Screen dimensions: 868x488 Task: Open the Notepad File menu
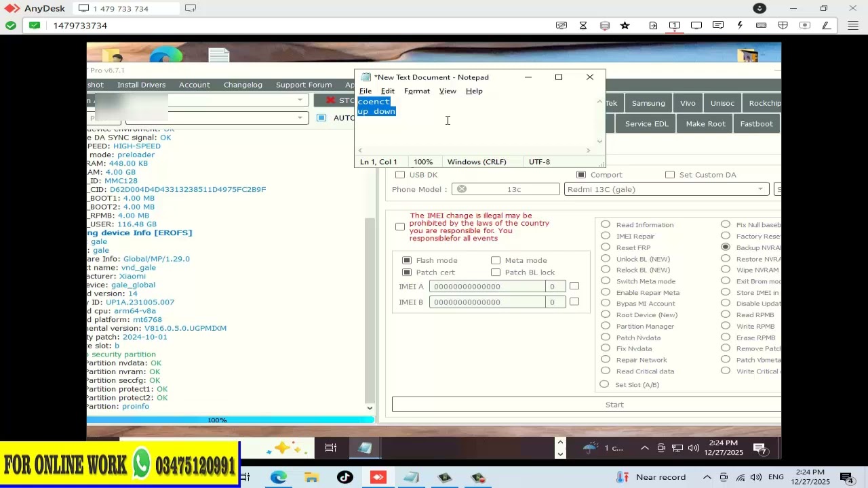pos(366,91)
